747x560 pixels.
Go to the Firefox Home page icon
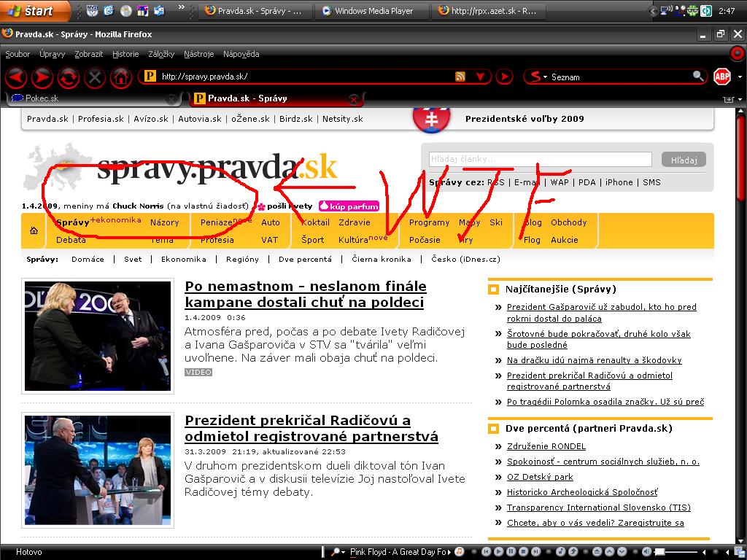[121, 77]
